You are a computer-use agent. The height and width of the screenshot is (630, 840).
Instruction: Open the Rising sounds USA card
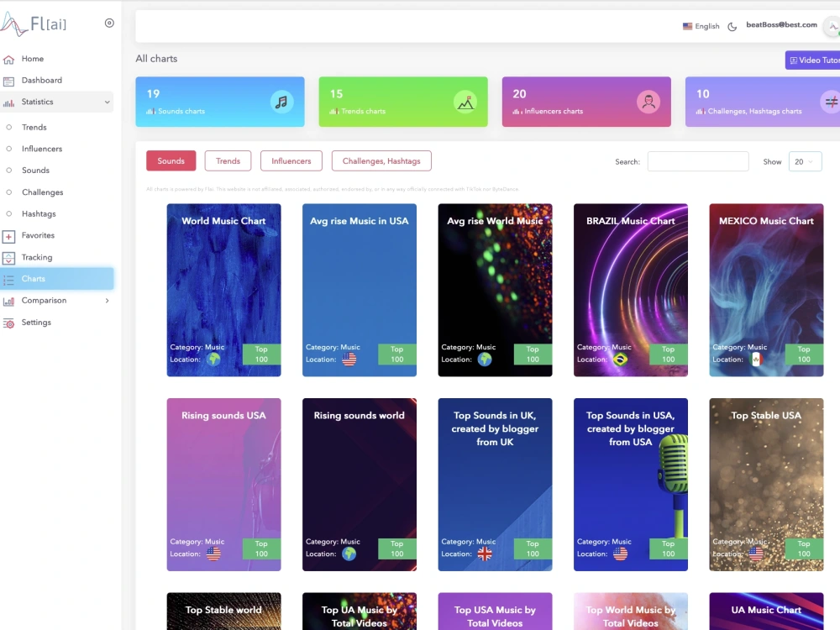pos(223,485)
